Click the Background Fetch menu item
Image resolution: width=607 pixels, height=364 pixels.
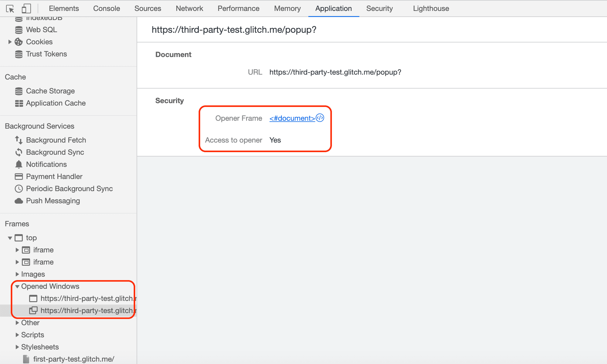point(56,140)
